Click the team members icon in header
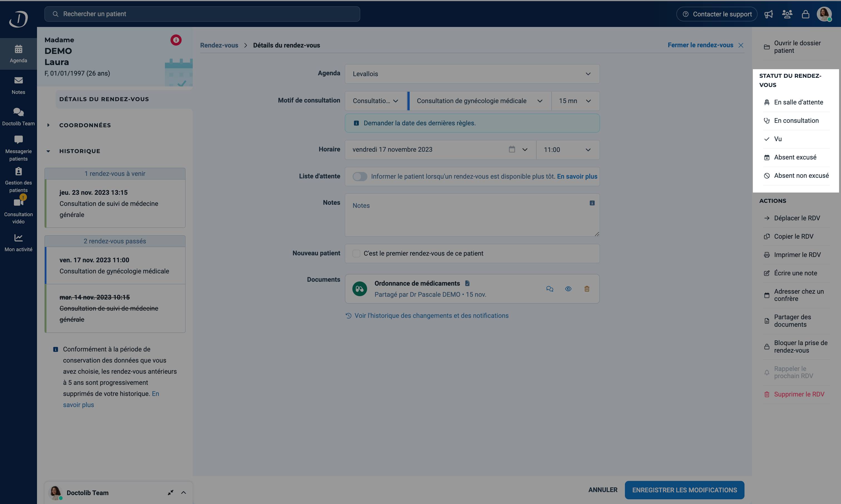The image size is (841, 504). pyautogui.click(x=787, y=14)
